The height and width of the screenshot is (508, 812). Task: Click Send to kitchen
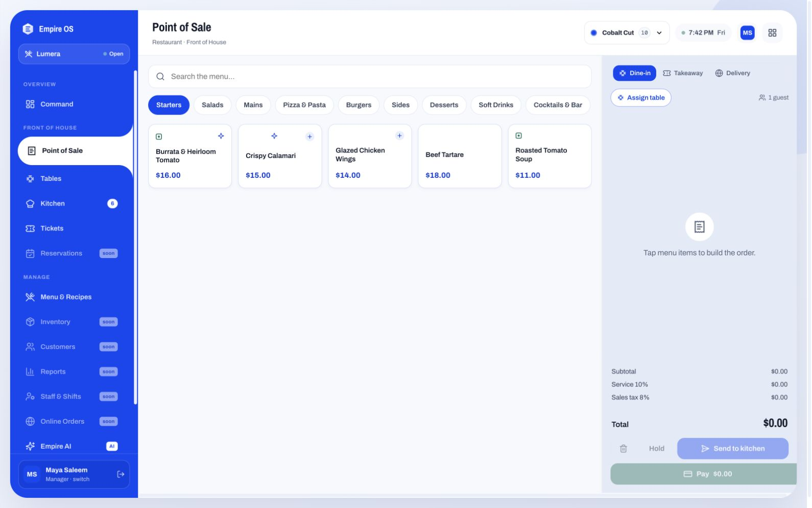(733, 449)
